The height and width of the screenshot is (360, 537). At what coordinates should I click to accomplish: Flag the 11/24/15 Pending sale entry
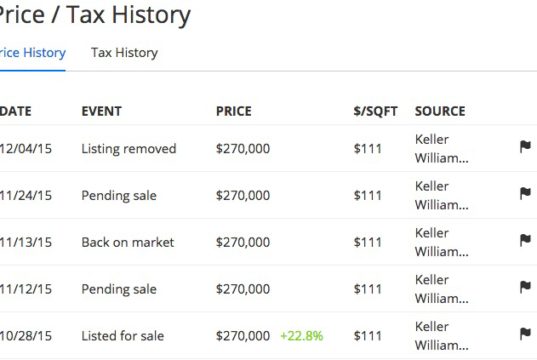(525, 194)
